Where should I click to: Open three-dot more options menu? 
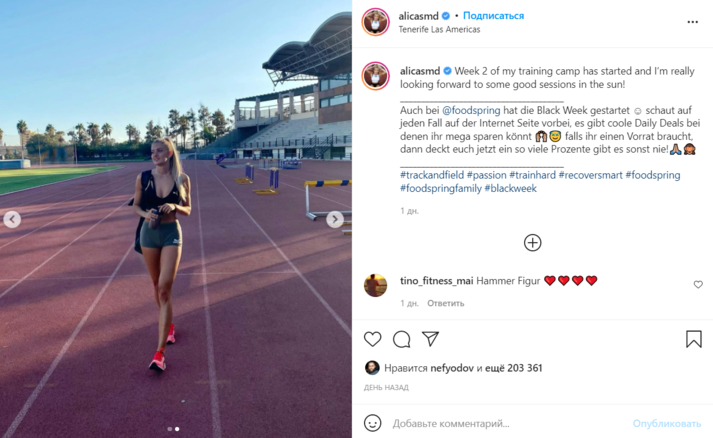pyautogui.click(x=693, y=22)
